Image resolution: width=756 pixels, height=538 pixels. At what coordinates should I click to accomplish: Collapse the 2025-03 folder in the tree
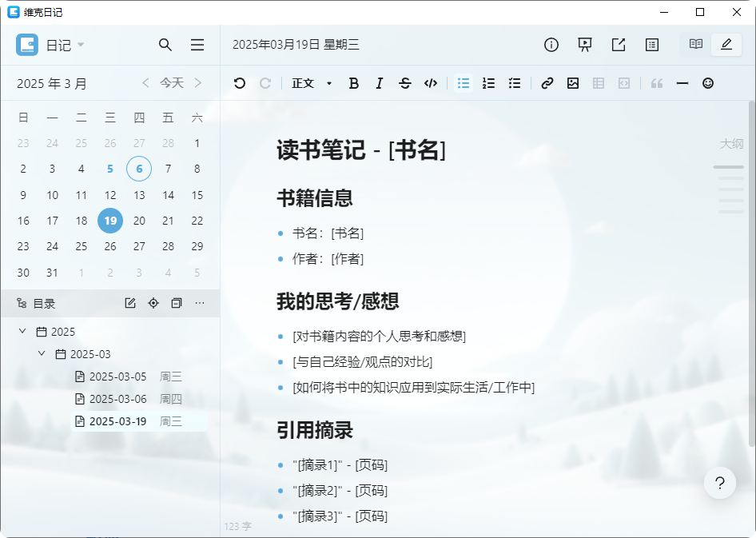click(x=42, y=353)
